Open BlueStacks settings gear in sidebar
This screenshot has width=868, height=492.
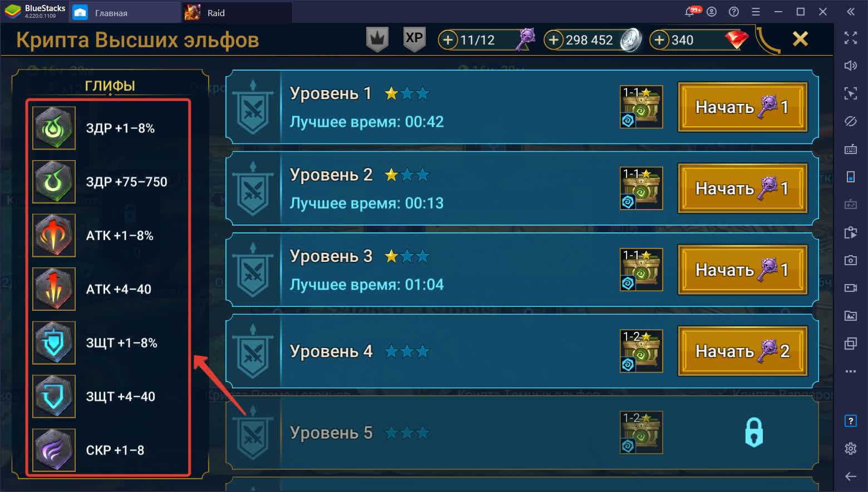pos(850,448)
